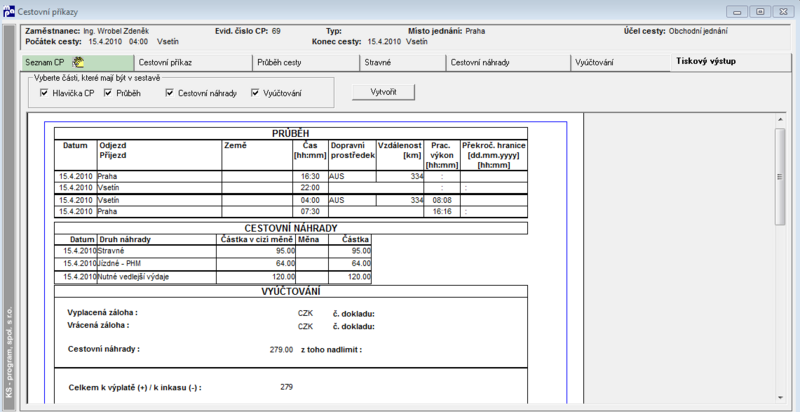Click the Částka v cizí měně header

(256, 239)
